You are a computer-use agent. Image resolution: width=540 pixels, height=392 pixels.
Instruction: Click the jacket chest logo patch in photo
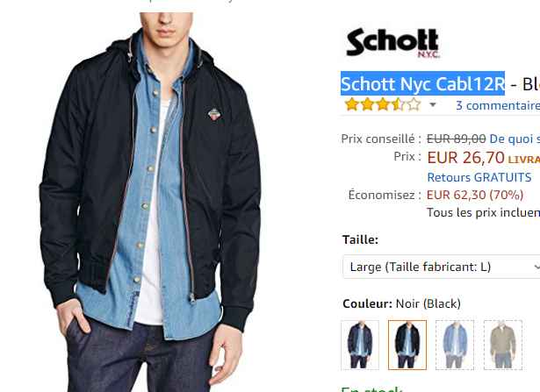coord(214,114)
